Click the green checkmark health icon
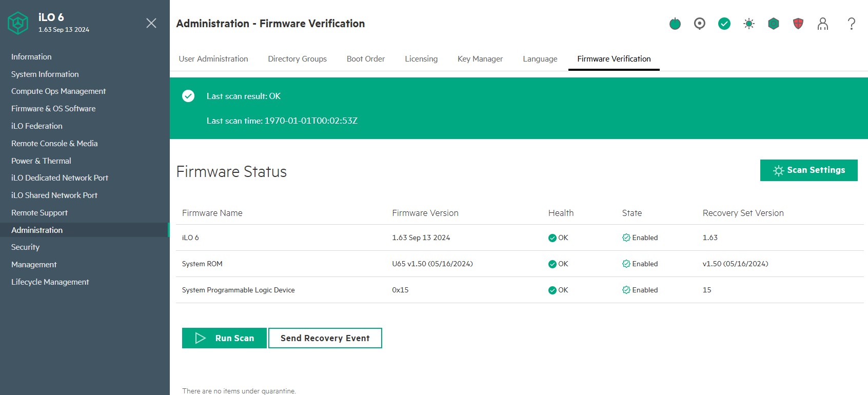The height and width of the screenshot is (395, 868). [x=724, y=24]
